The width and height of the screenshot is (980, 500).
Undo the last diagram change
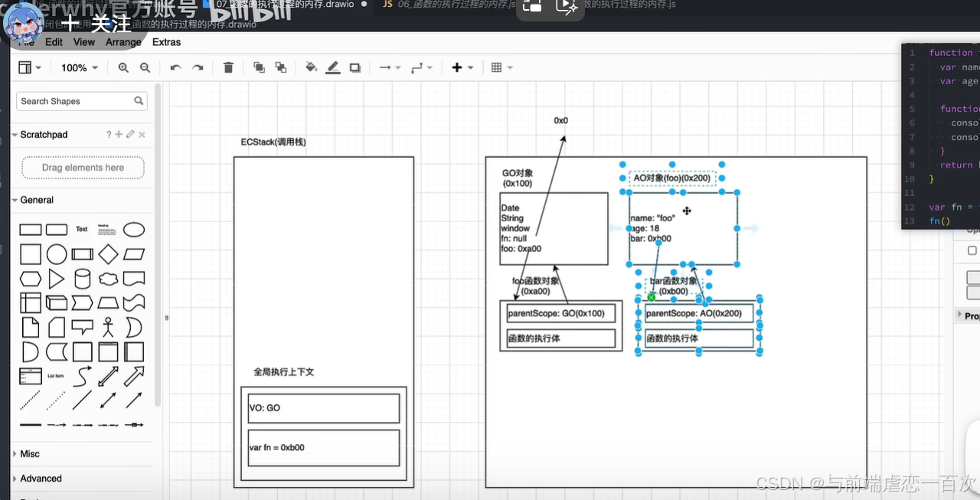pos(175,67)
